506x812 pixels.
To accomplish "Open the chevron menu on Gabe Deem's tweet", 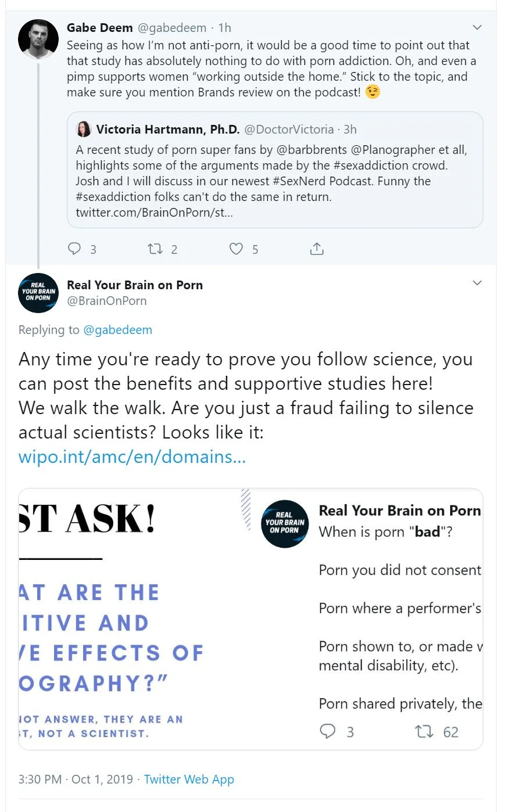I will pyautogui.click(x=477, y=27).
